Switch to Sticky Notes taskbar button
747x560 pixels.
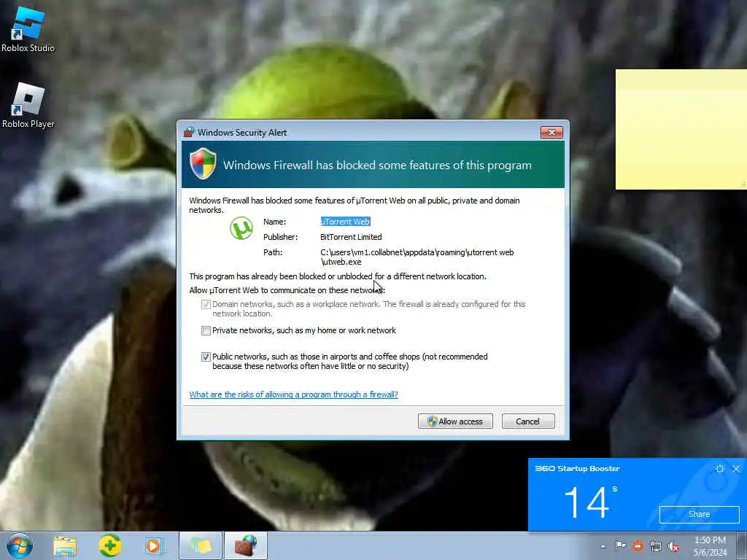click(201, 546)
